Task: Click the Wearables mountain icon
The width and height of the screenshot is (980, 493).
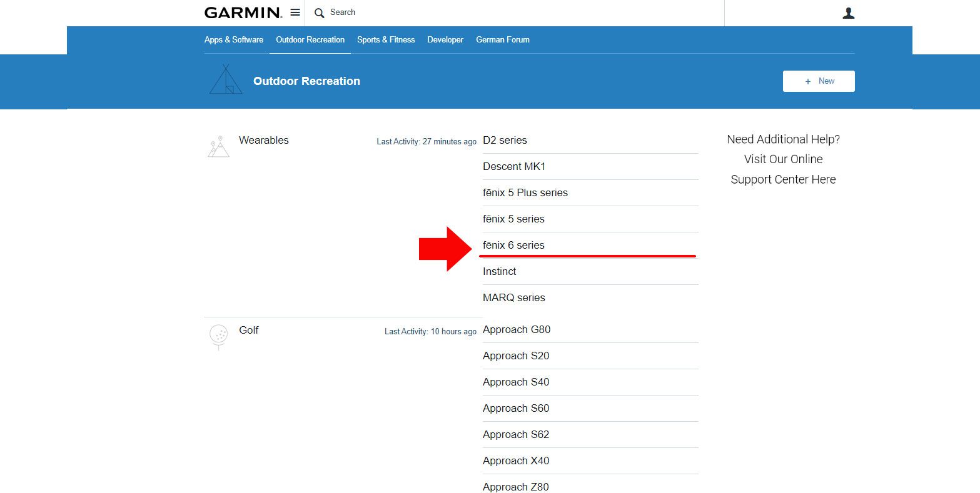Action: click(218, 146)
